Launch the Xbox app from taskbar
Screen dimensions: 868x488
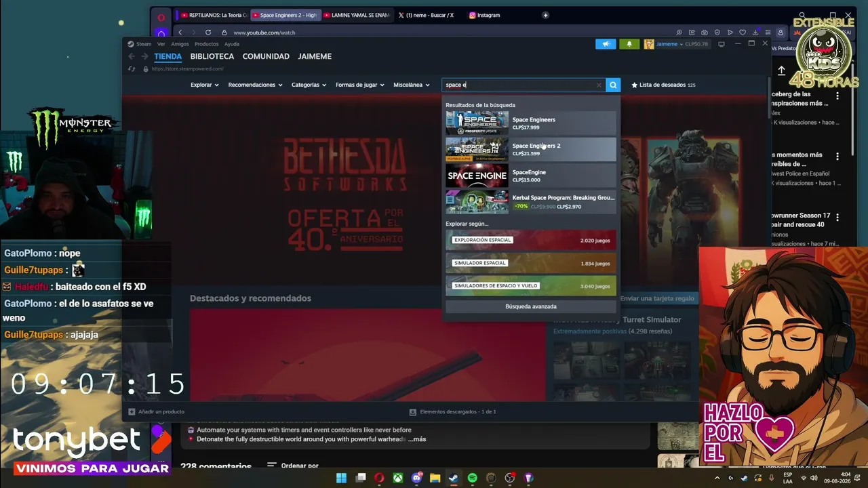(398, 478)
